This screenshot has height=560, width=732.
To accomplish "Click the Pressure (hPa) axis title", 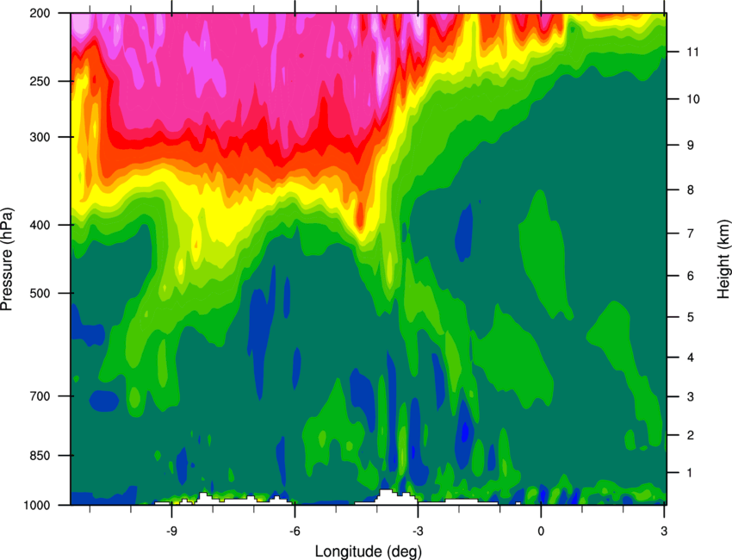I will click(x=7, y=259).
